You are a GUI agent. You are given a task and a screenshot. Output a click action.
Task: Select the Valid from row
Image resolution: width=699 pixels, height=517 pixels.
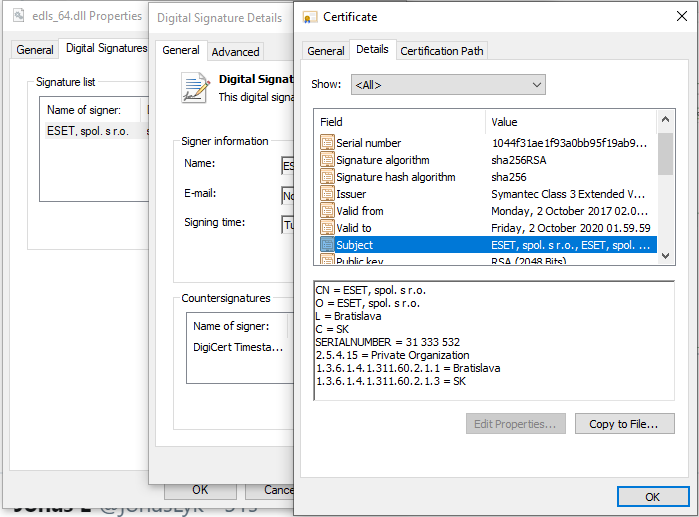pyautogui.click(x=486, y=211)
